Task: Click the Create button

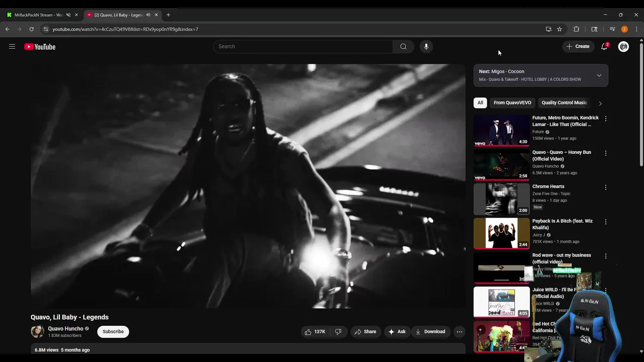Action: point(578,46)
